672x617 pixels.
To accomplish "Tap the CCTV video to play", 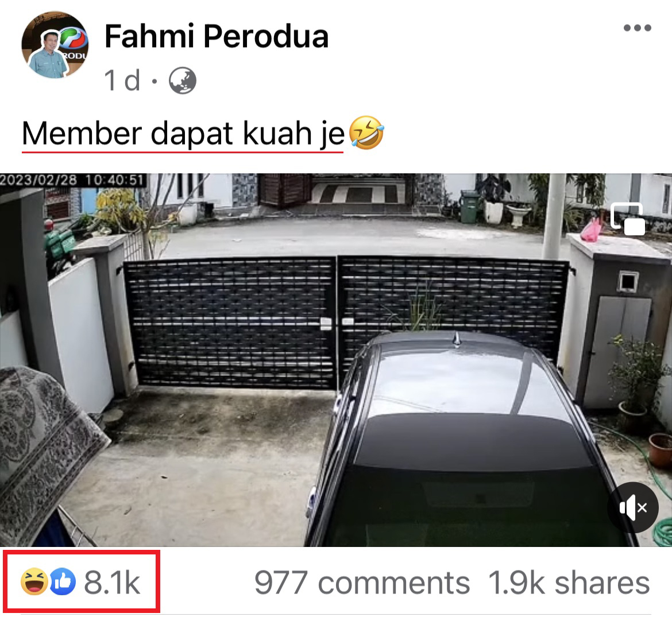I will pyautogui.click(x=336, y=360).
